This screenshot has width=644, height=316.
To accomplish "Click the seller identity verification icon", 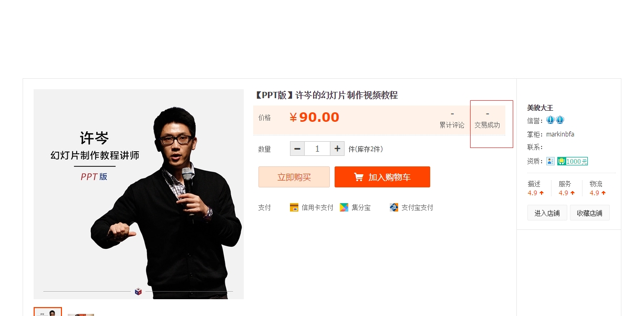I will pos(550,161).
